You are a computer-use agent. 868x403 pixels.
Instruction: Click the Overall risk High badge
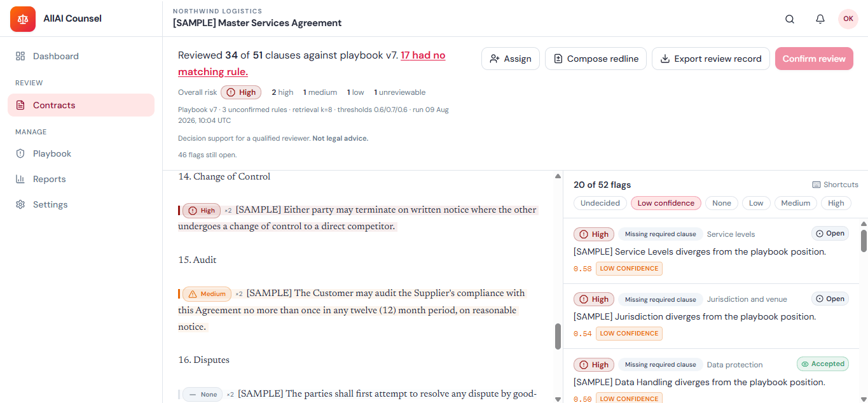(x=241, y=92)
